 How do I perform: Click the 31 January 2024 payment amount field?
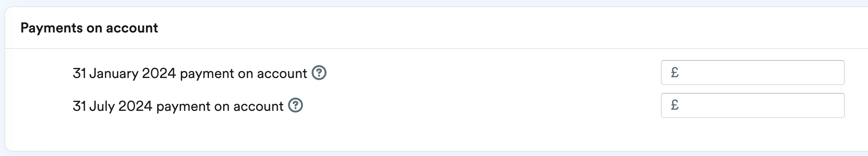(x=752, y=72)
